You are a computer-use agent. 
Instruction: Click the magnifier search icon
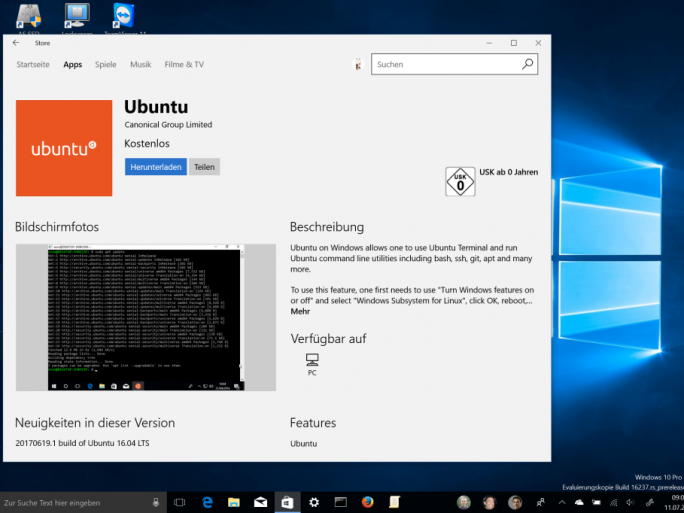coord(527,64)
